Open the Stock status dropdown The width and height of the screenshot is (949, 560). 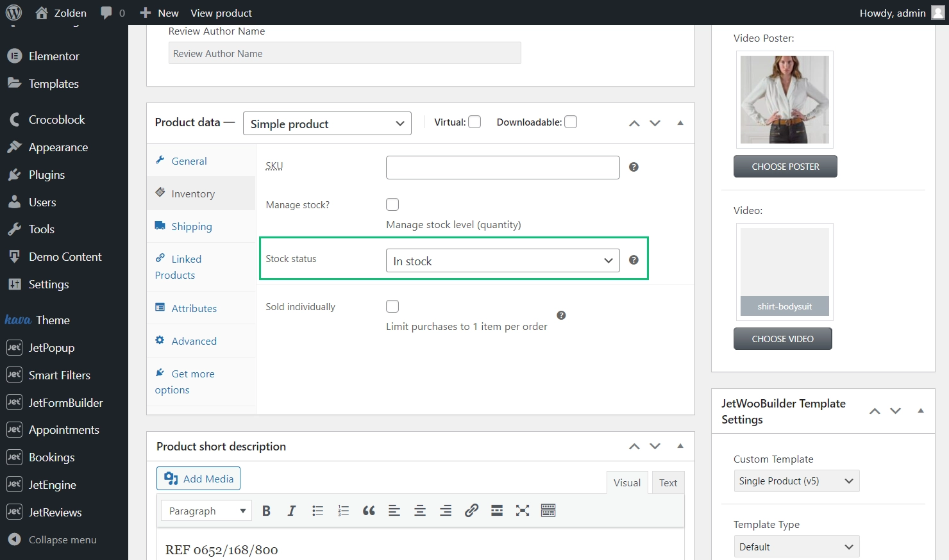503,261
